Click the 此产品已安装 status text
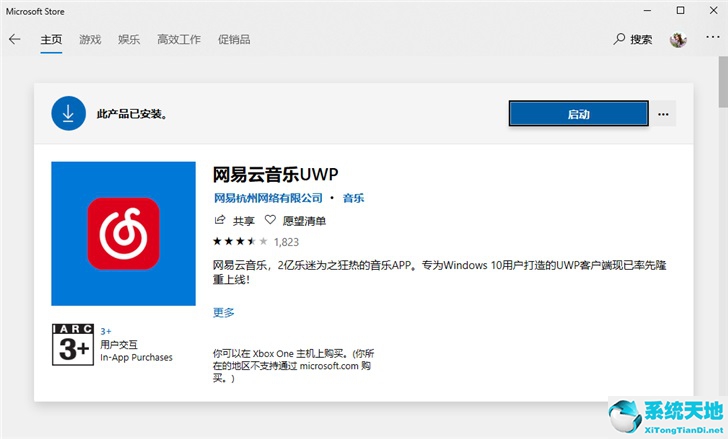728x439 pixels. click(x=132, y=114)
